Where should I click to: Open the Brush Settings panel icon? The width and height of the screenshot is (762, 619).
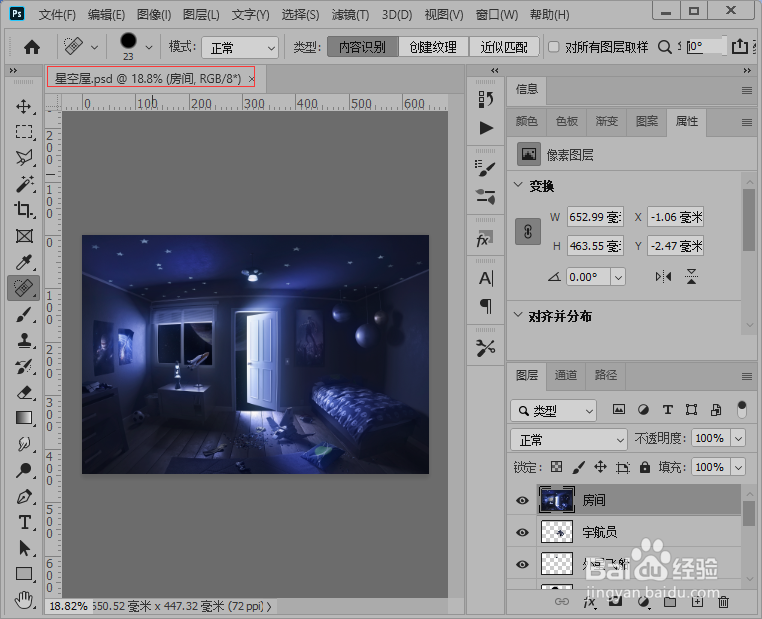click(485, 169)
